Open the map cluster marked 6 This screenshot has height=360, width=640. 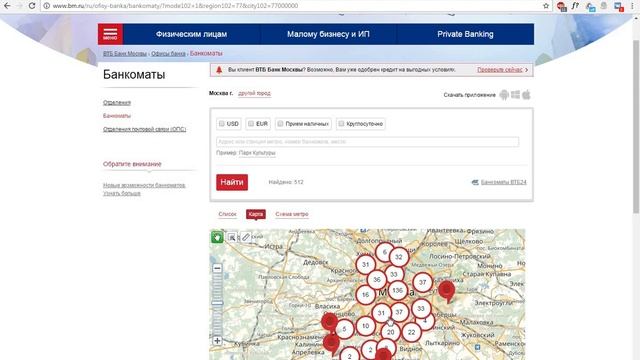(x=384, y=253)
